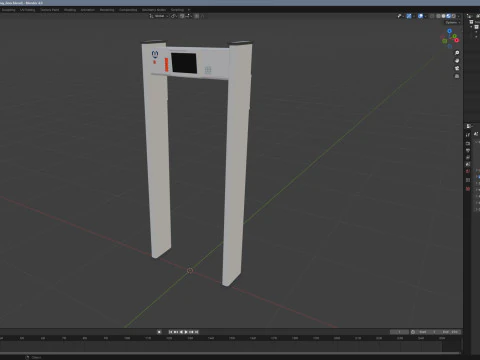Open the Tool properties tab
The image size is (480, 360).
point(468,135)
